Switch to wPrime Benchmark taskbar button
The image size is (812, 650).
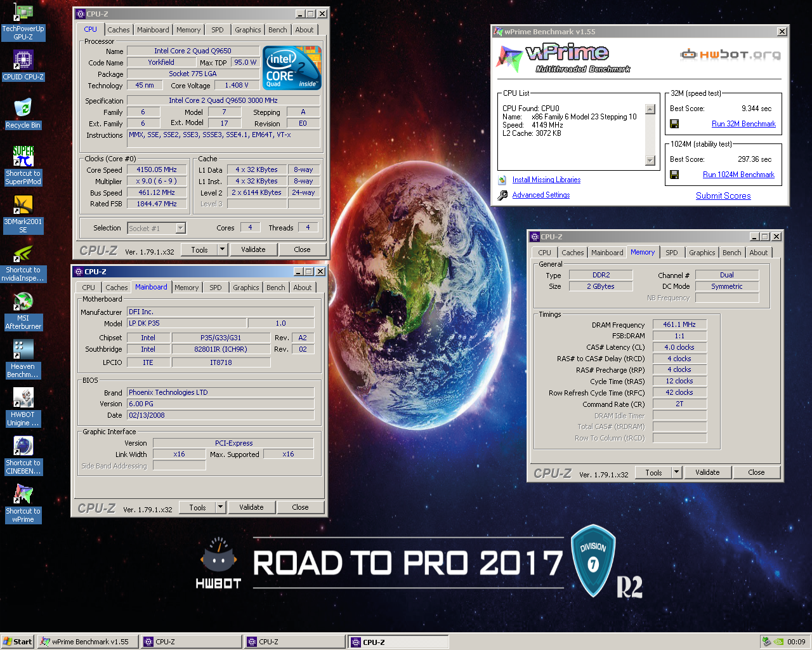tap(88, 642)
